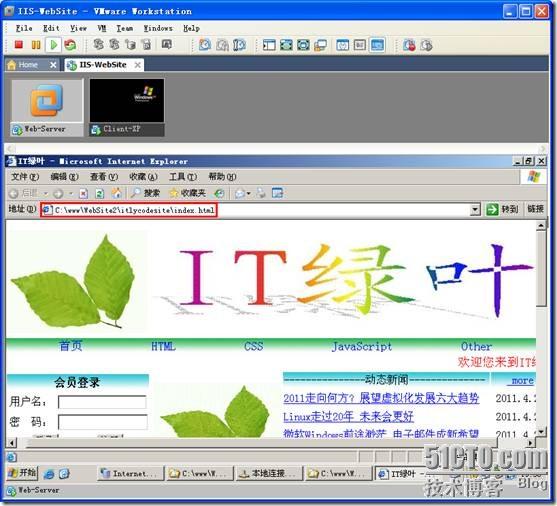Viewport: 557px width, 506px height.
Task: Click the IE Mail icon
Action: [240, 193]
